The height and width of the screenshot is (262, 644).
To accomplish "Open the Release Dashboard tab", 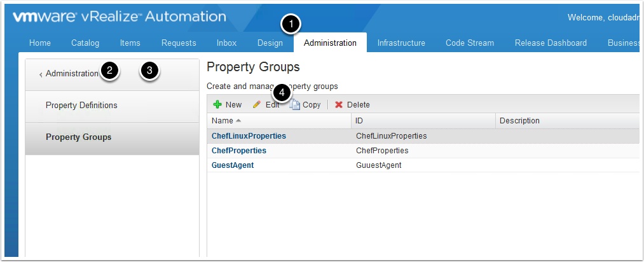I will (x=551, y=43).
